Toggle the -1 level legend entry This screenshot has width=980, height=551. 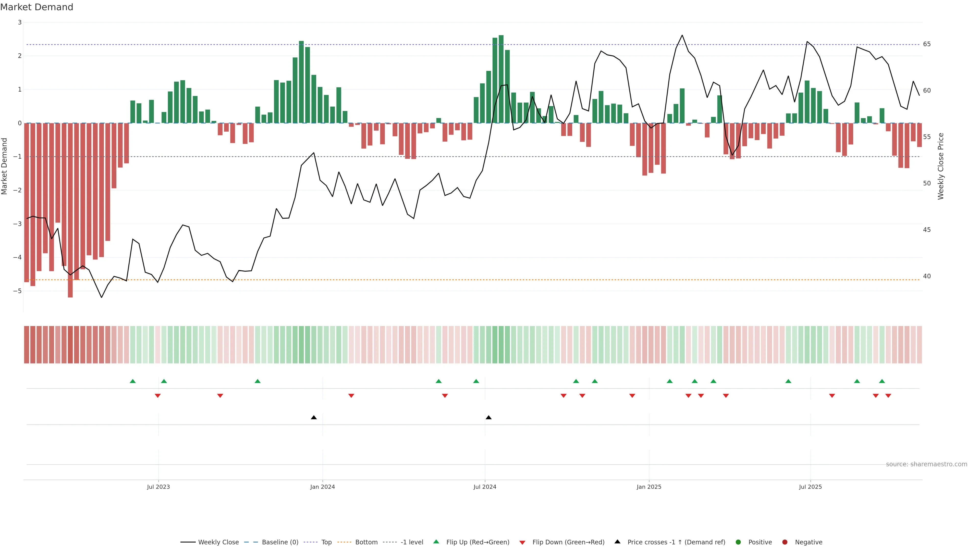(412, 542)
